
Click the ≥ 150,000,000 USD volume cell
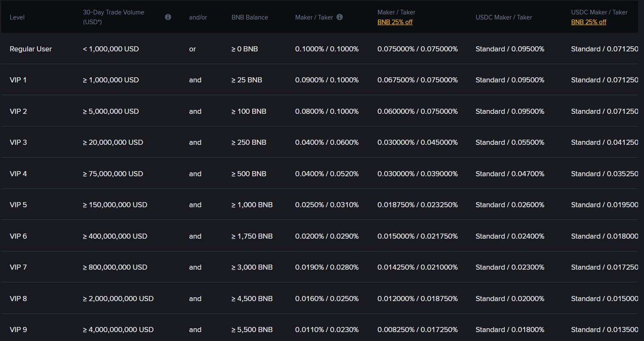point(115,205)
